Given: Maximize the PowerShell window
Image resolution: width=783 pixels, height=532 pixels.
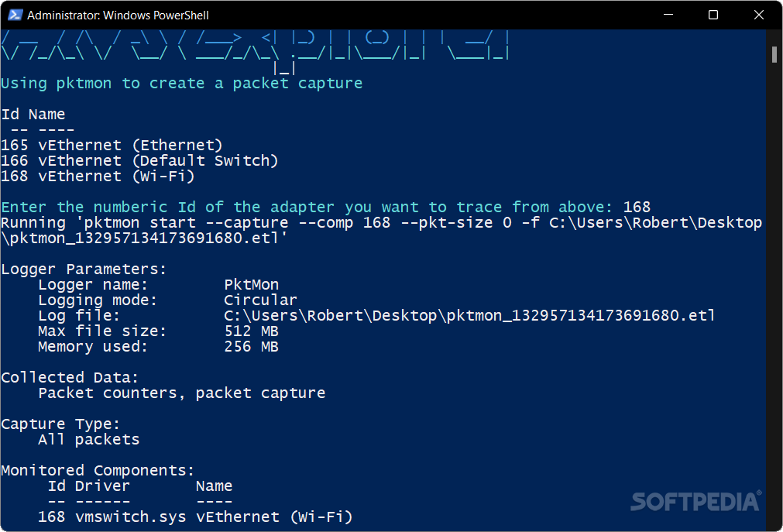Looking at the screenshot, I should [713, 15].
